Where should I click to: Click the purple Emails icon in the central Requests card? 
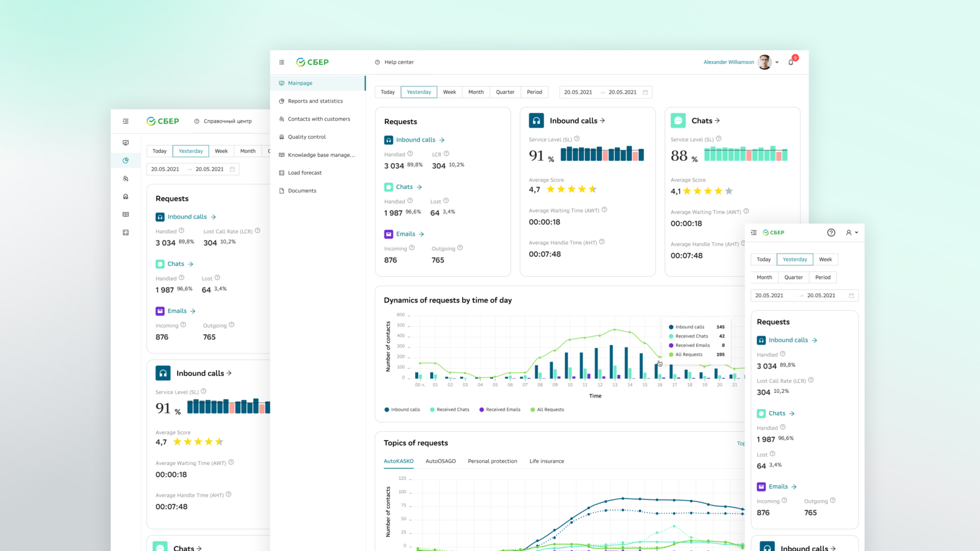coord(388,234)
